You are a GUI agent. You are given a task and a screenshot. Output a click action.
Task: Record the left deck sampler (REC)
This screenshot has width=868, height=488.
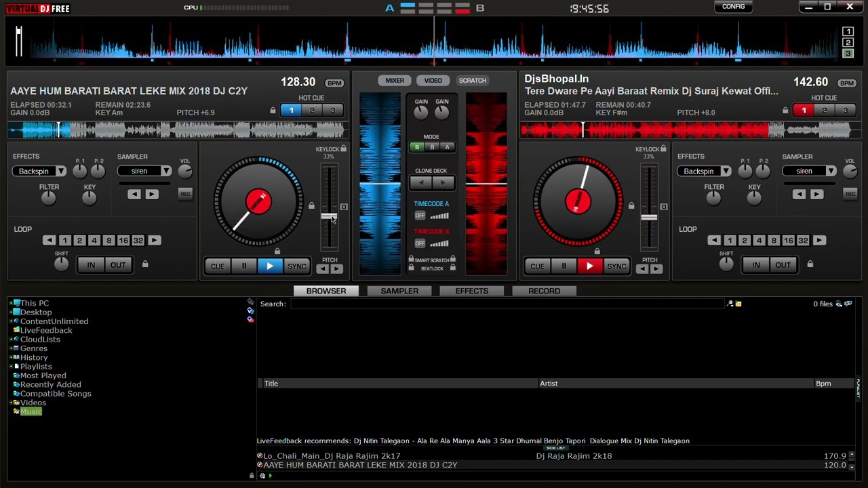[185, 195]
